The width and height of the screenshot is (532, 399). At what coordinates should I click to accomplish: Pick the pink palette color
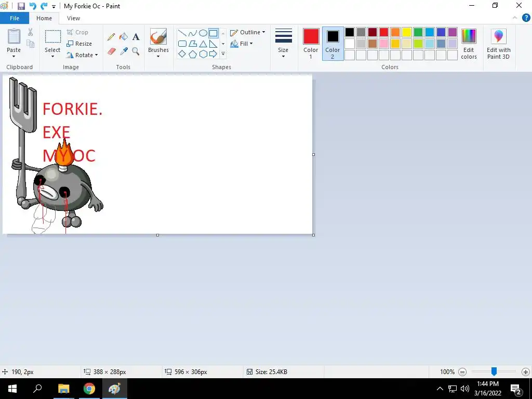[384, 44]
